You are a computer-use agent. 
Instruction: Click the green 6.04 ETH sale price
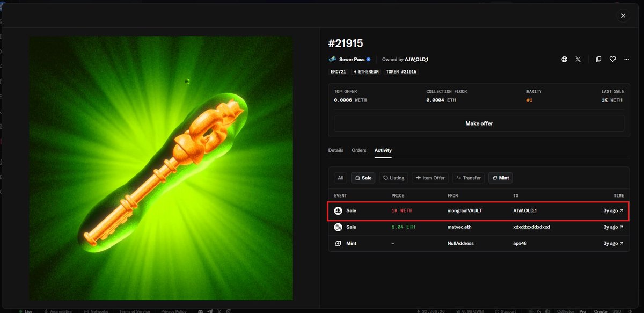pyautogui.click(x=403, y=227)
